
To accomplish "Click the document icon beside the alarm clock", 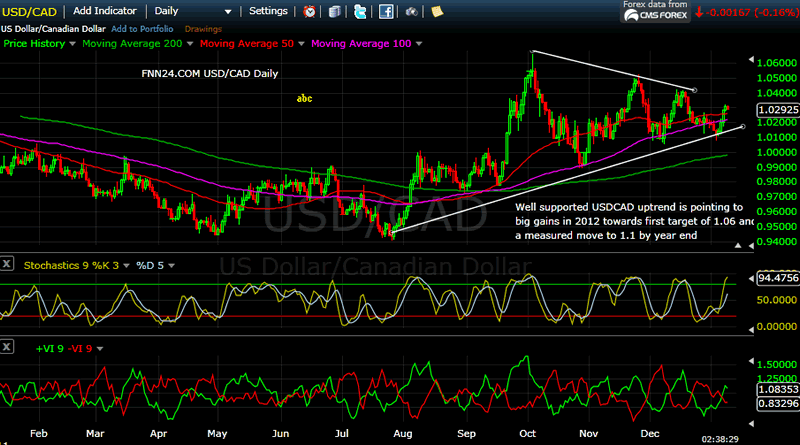I will [334, 12].
